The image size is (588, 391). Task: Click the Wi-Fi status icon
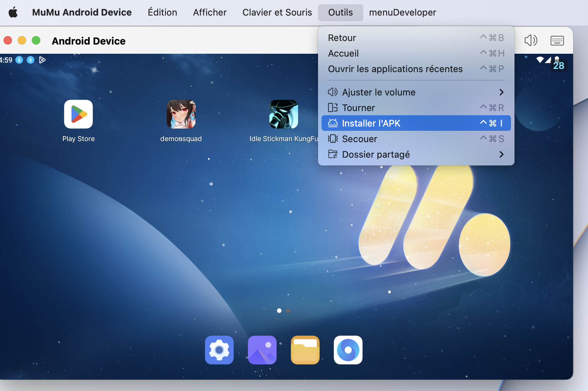pyautogui.click(x=540, y=60)
